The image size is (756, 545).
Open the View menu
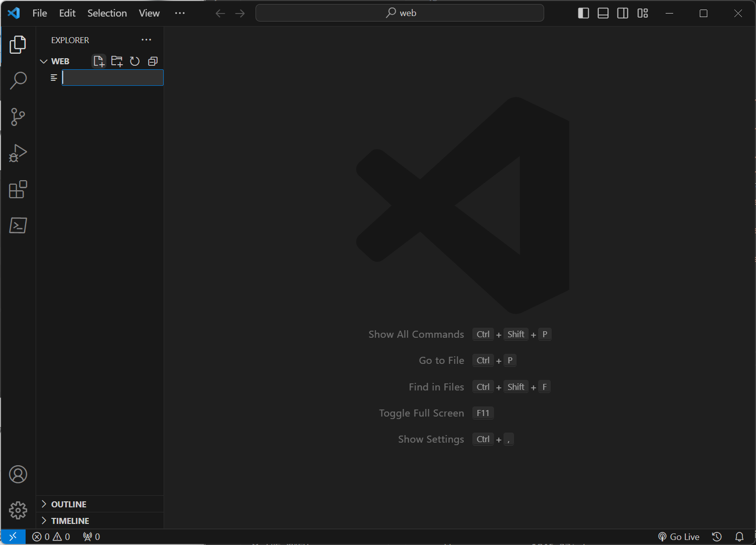tap(149, 13)
